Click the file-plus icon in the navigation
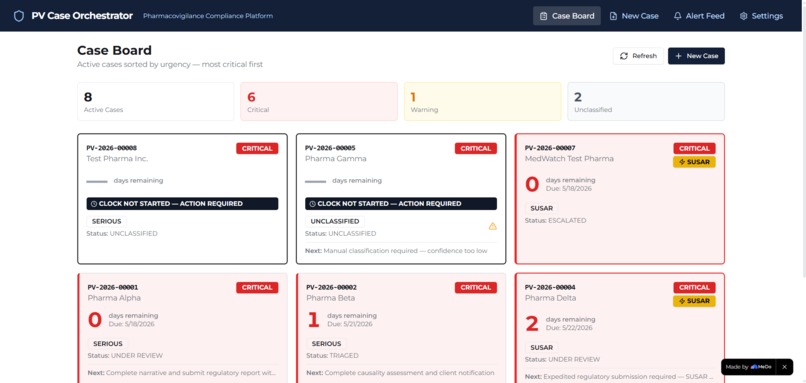806x383 pixels. pos(613,16)
